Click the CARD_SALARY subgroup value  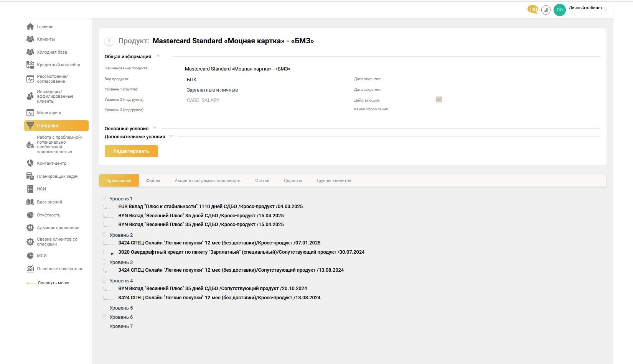pyautogui.click(x=203, y=100)
